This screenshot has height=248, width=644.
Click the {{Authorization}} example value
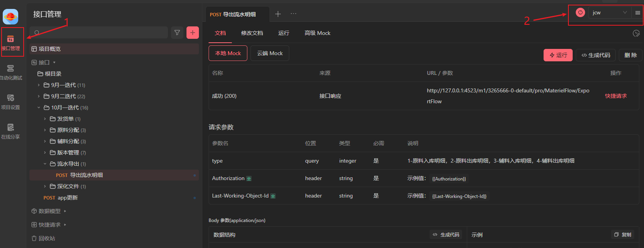point(449,179)
